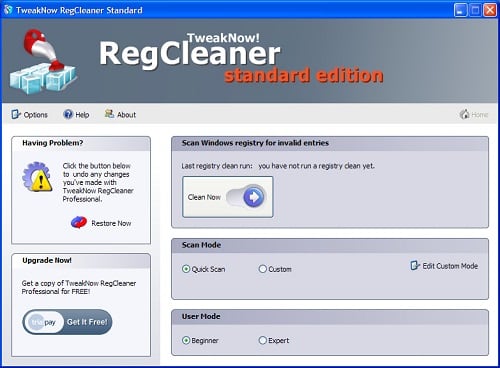
Task: Minimize the TweakNow RegCleaner window
Action: click(460, 10)
